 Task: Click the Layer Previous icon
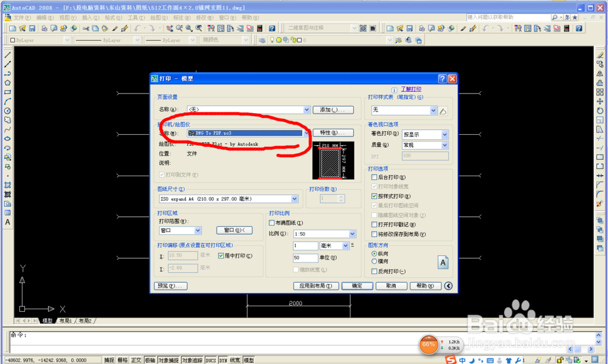(x=409, y=40)
